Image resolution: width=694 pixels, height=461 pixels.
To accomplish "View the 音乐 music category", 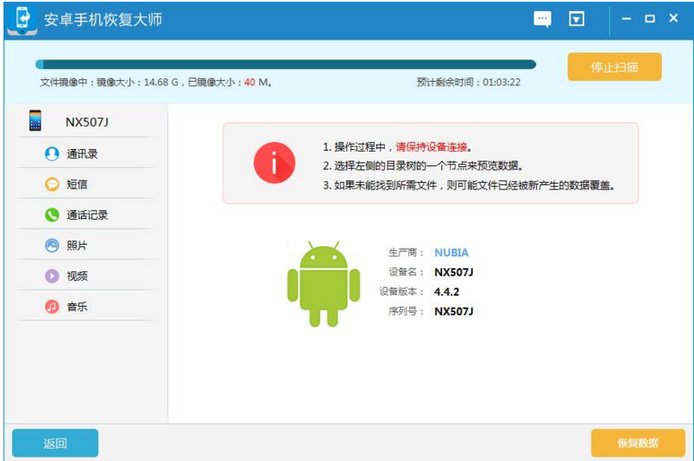I will pyautogui.click(x=76, y=307).
